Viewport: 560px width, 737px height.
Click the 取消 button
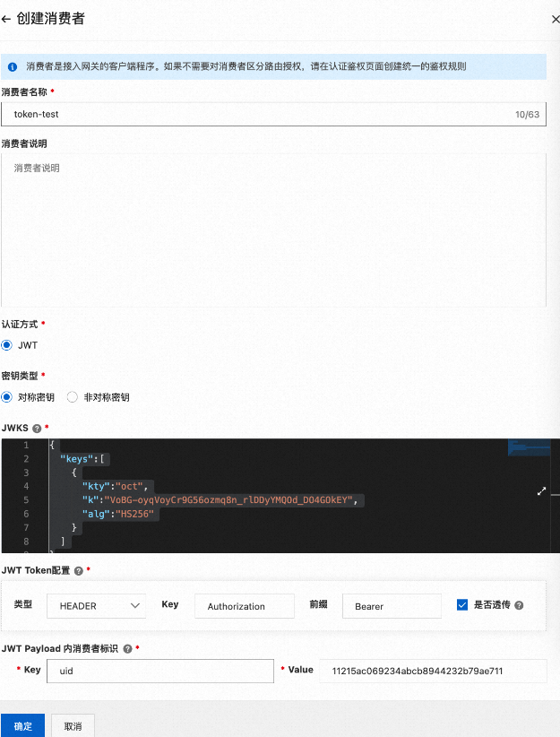tap(73, 725)
